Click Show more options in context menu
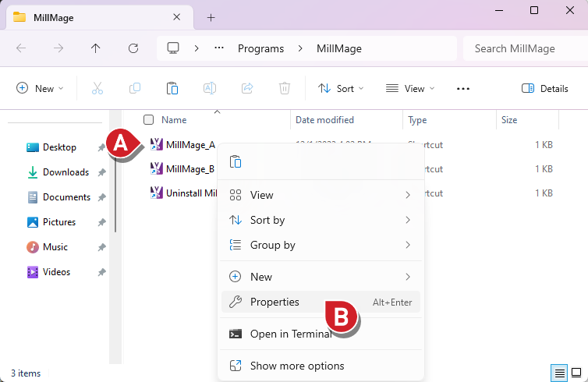 296,366
